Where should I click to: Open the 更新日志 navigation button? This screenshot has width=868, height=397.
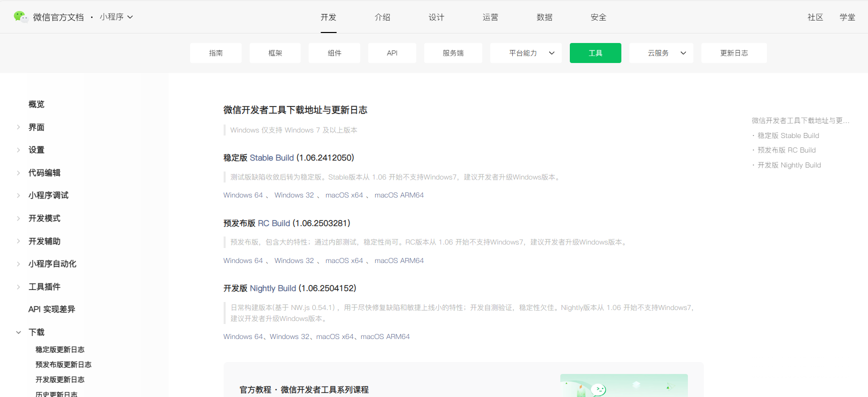click(734, 53)
